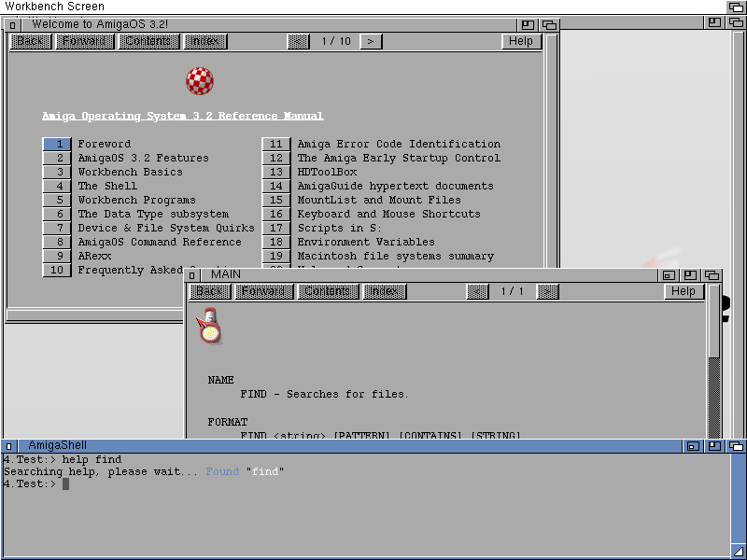Click Back in the Welcome window
747x560 pixels.
click(x=31, y=41)
